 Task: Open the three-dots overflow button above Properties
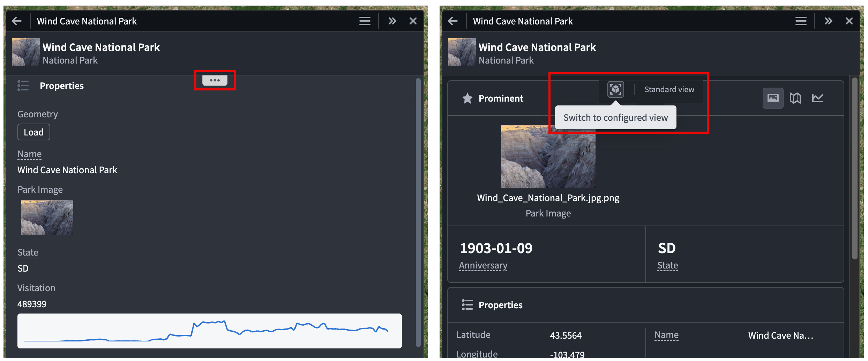(215, 80)
